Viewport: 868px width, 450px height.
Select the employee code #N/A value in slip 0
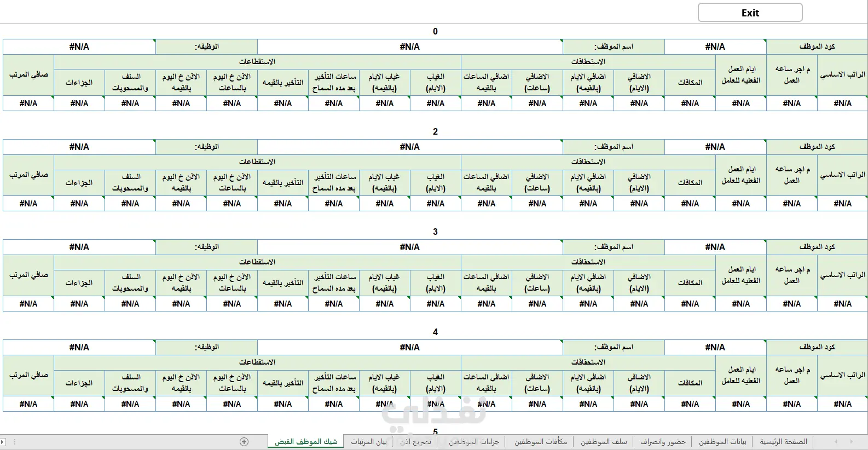[x=715, y=47]
